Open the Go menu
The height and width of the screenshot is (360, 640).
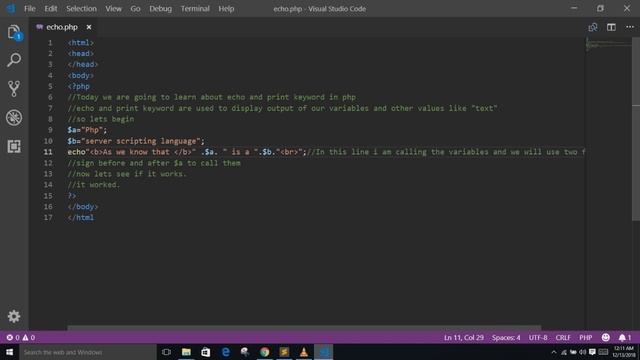135,9
